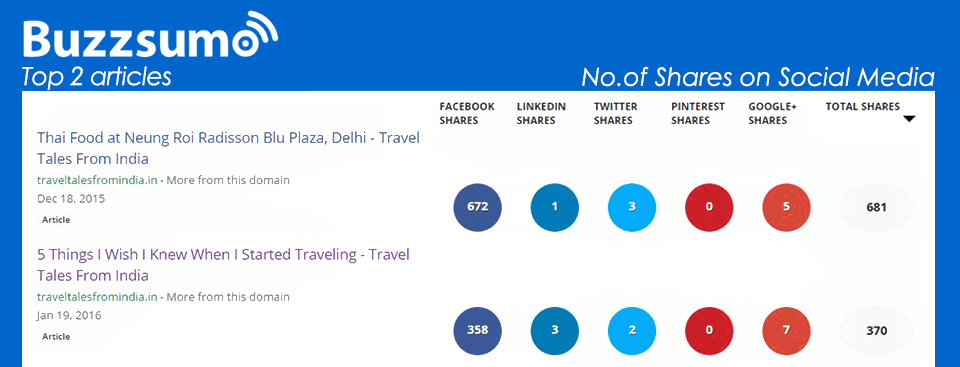Screen dimensions: 960x367
Task: Sort by Twitter Shares column header
Action: coord(616,113)
